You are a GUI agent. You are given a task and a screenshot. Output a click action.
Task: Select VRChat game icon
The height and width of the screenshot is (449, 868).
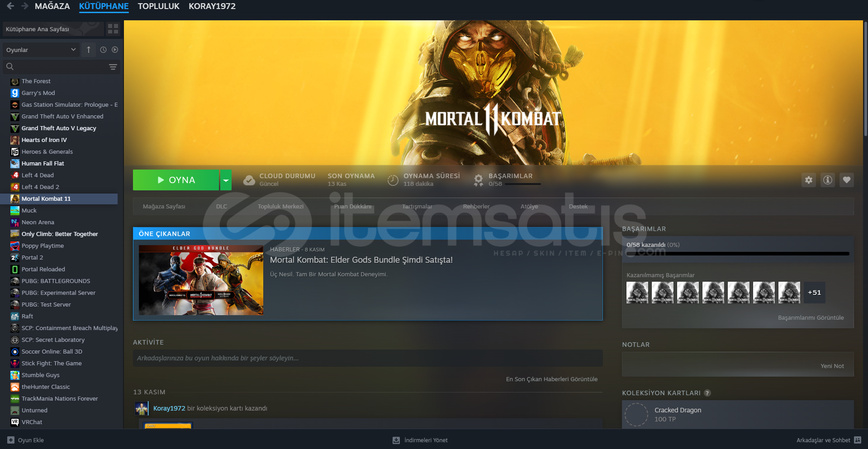coord(15,422)
